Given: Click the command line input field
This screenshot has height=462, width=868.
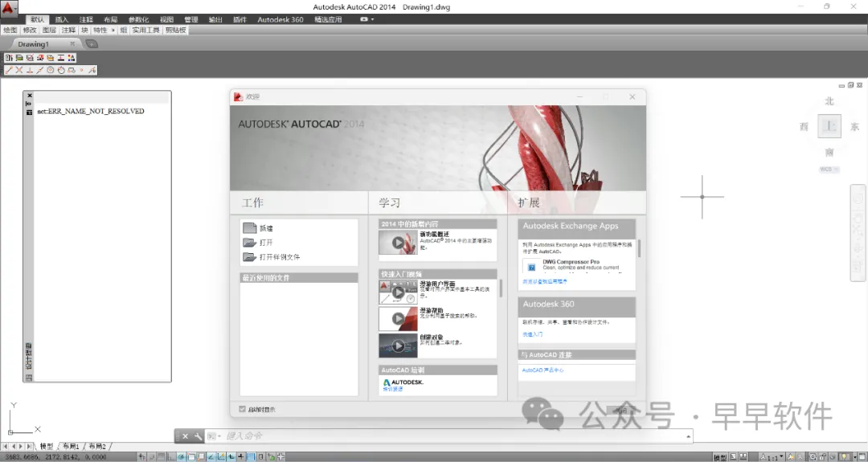Looking at the screenshot, I should [x=454, y=436].
